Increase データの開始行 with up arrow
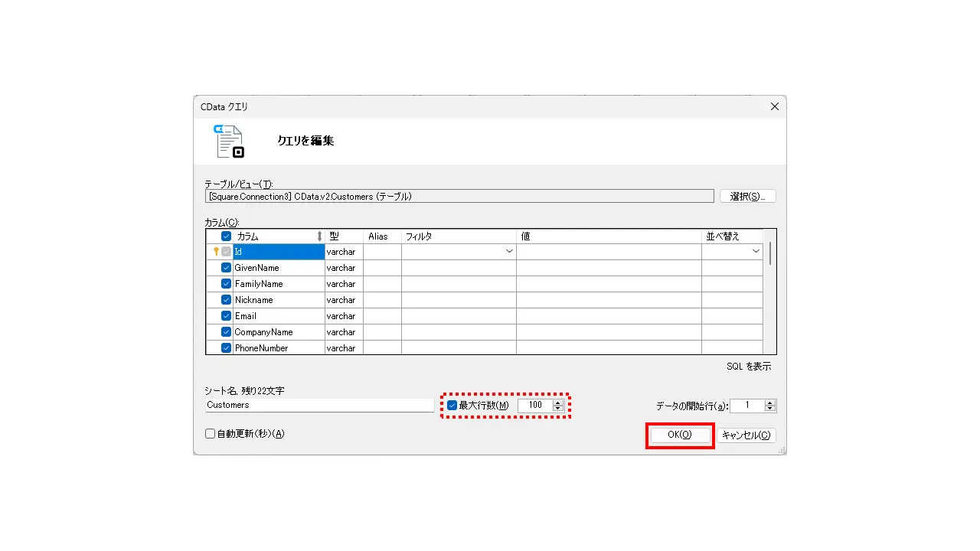Viewport: 980px width, 551px height. point(770,403)
